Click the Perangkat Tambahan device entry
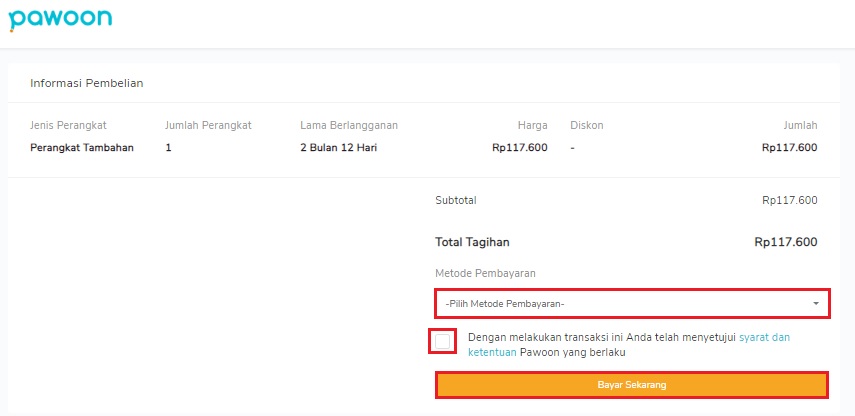Image resolution: width=855 pixels, height=416 pixels. point(82,148)
